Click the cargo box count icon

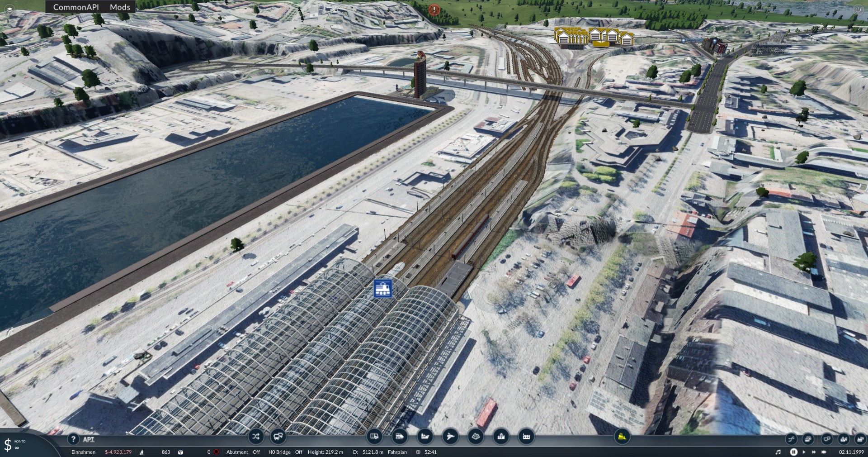[181, 452]
